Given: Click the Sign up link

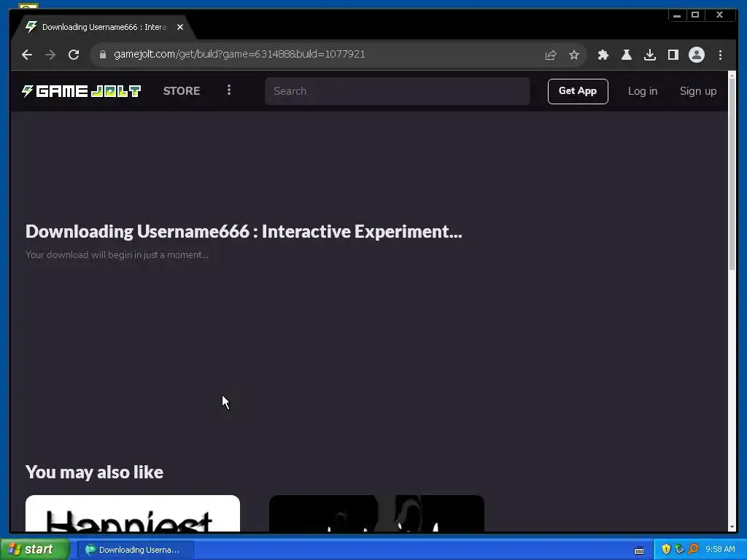Looking at the screenshot, I should tap(698, 91).
